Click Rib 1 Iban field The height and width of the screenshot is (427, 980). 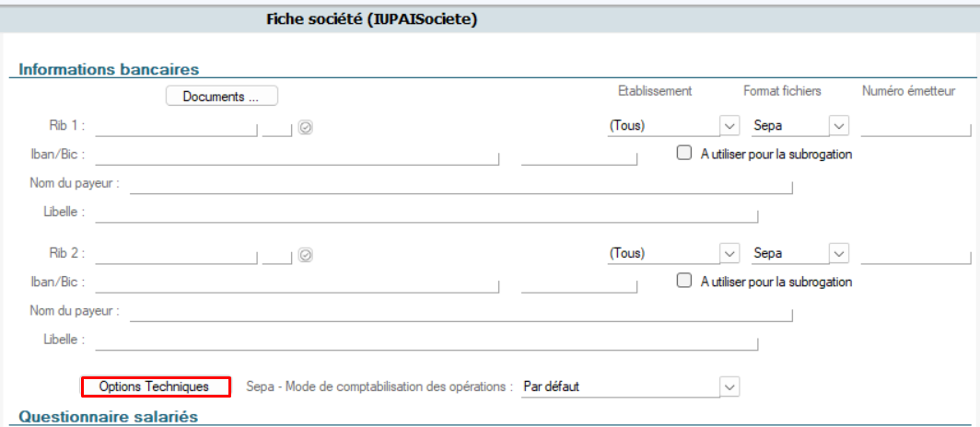[297, 155]
